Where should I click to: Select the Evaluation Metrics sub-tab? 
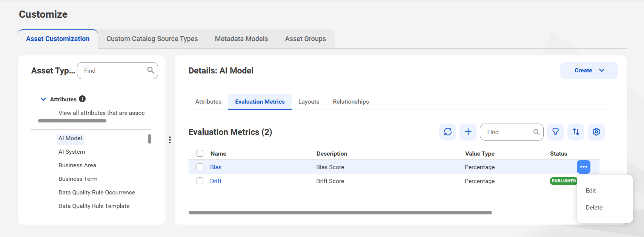[x=260, y=102]
